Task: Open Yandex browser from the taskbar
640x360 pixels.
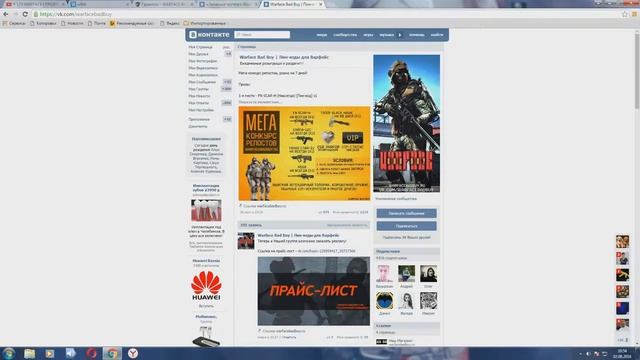Action: (133, 353)
